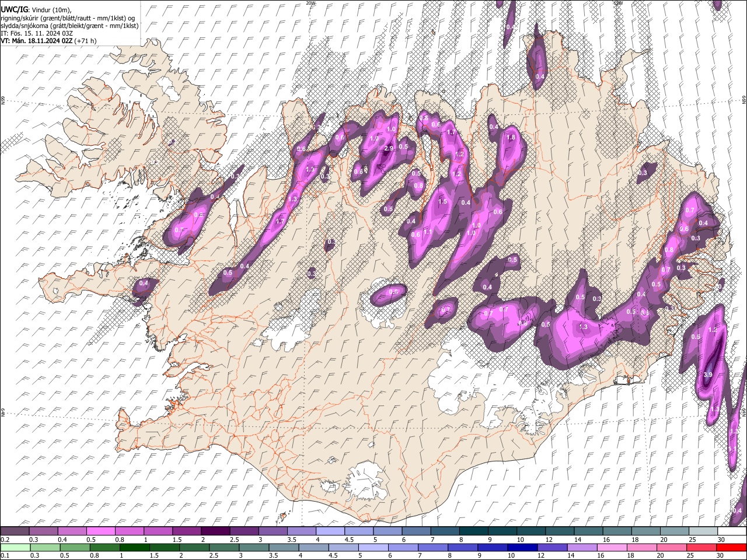Click the 1.8 value label on the map
The width and height of the screenshot is (747, 560).
[x=511, y=138]
